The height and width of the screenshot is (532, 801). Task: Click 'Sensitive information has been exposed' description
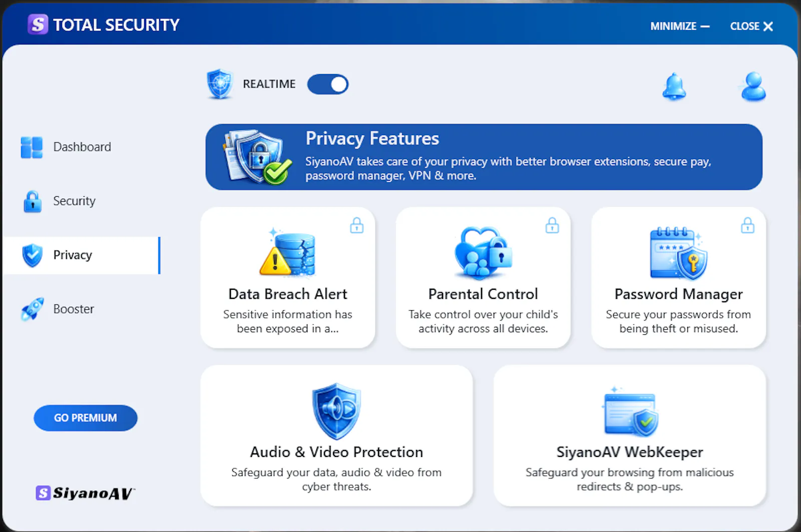[x=288, y=321]
